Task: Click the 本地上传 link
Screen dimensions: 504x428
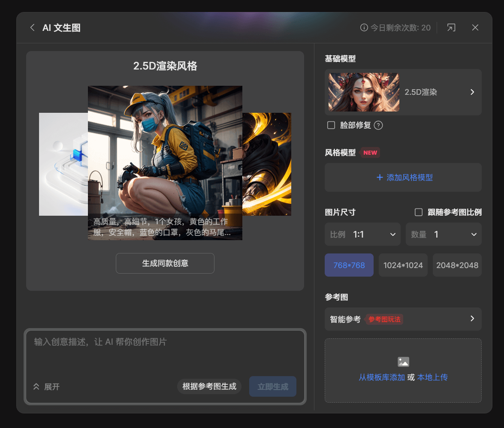Action: [x=432, y=377]
